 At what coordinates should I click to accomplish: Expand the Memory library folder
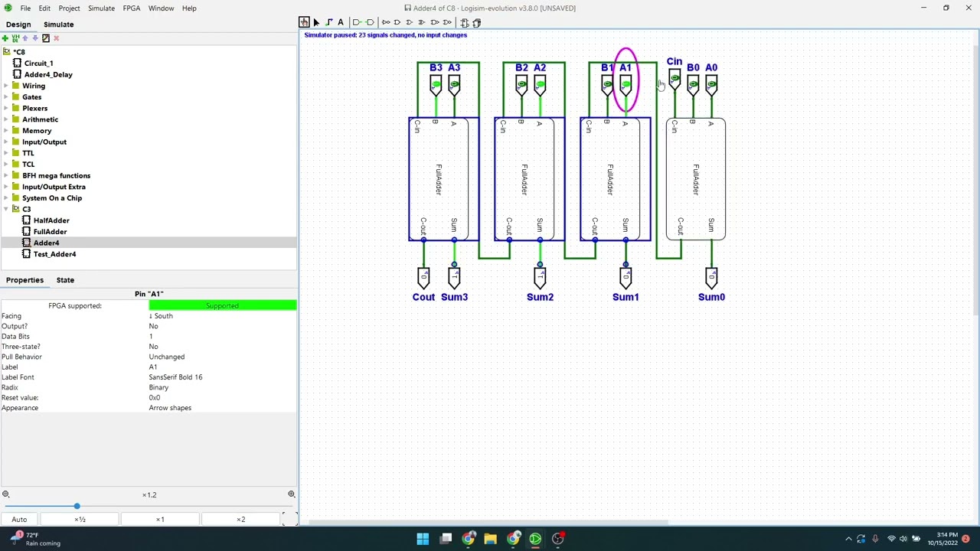pos(6,131)
